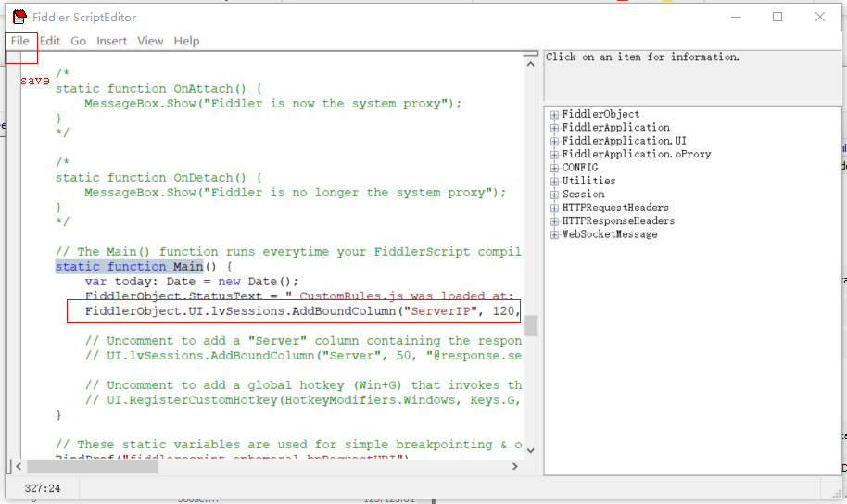Click the AddBoundColumn "ServerIP" code line
Viewport: 847px width, 504px height.
click(302, 311)
